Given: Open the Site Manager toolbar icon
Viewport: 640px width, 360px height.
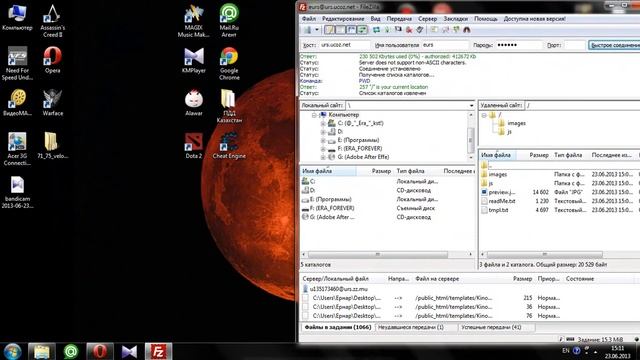Looking at the screenshot, I should coord(307,30).
